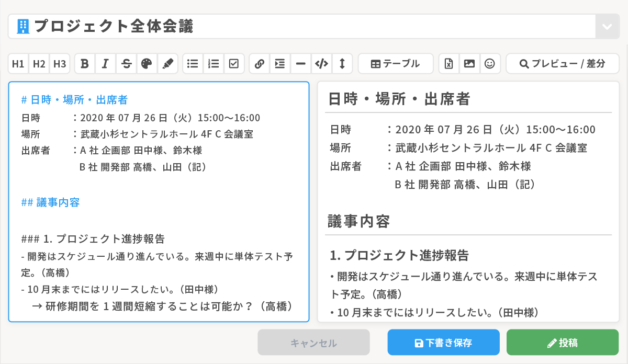628x364 pixels.
Task: Submit the post with 投稿 button
Action: coord(562,343)
